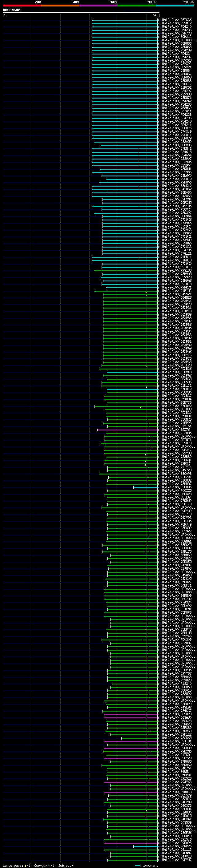Image resolution: width=197 pixels, height=868 pixels.
Task: Click hit label UniRef100_Q6XPB9
Action: click(177, 314)
